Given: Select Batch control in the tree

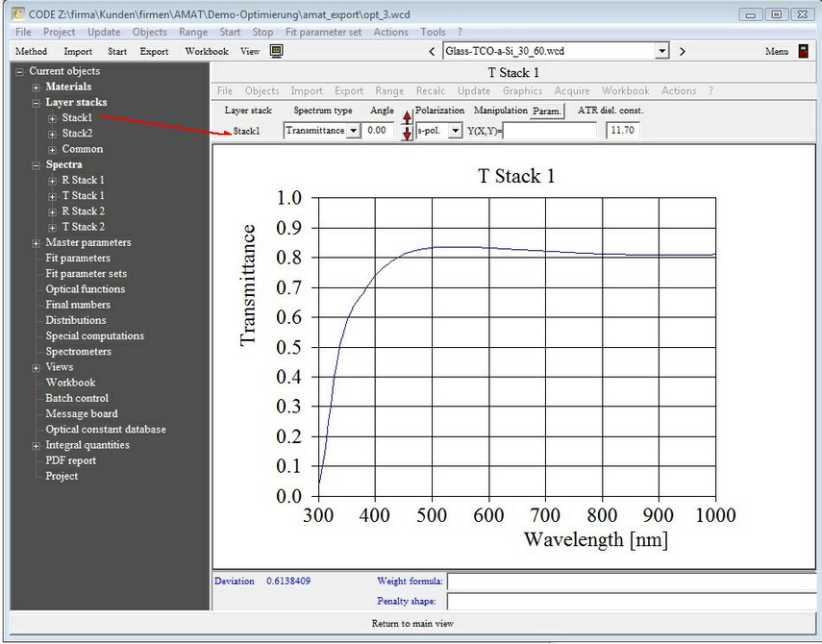Looking at the screenshot, I should click(77, 398).
